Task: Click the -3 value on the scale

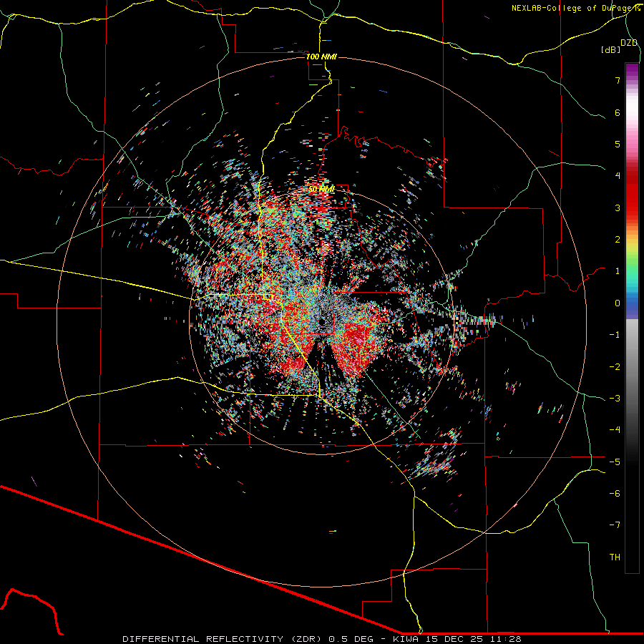Action: [615, 398]
